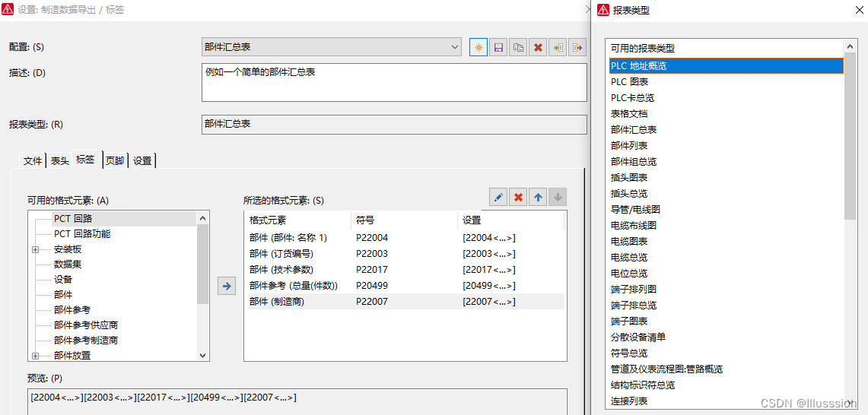Click the Export configuration icon

(577, 47)
